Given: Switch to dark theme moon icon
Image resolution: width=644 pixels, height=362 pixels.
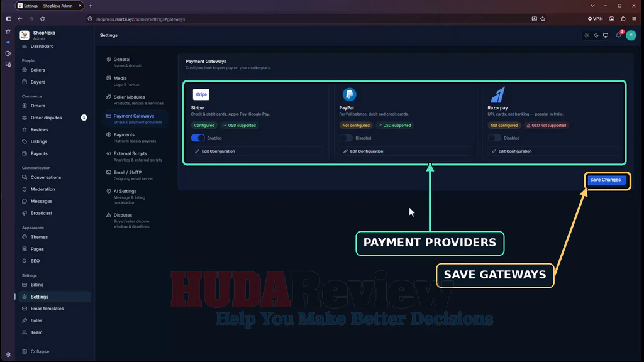Looking at the screenshot, I should click(x=596, y=35).
